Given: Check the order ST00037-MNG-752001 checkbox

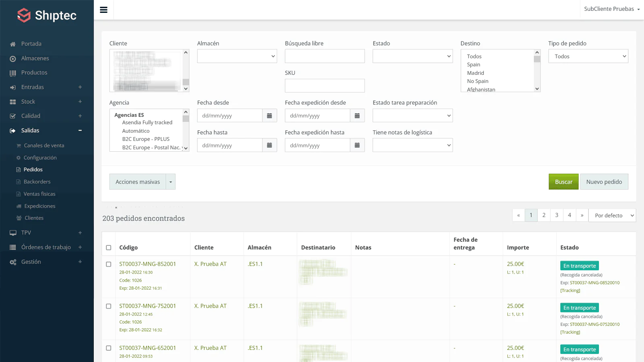Looking at the screenshot, I should (109, 306).
